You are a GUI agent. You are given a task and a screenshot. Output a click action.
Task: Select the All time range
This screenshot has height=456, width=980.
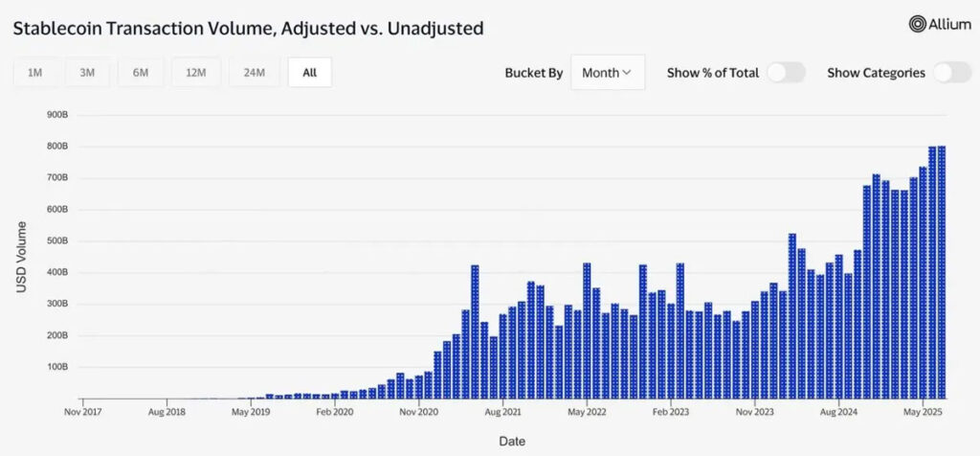click(x=310, y=73)
